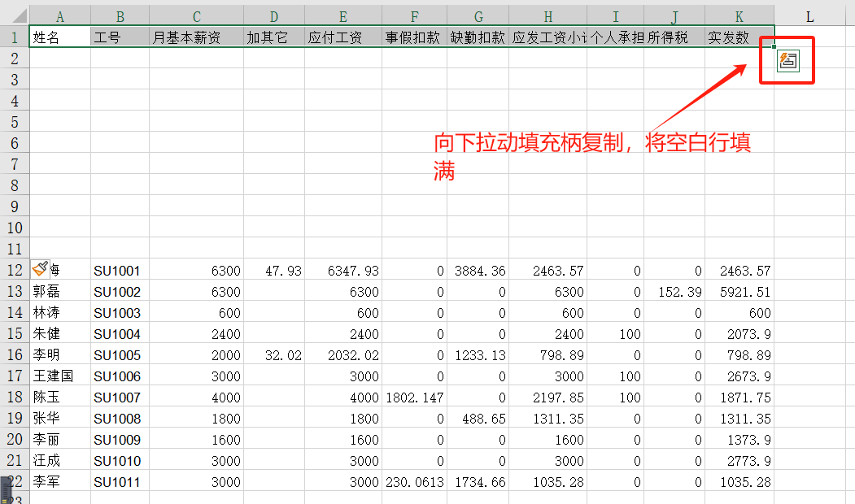855x504 pixels.
Task: Click the cell with 1734.66
Action: pos(478,481)
